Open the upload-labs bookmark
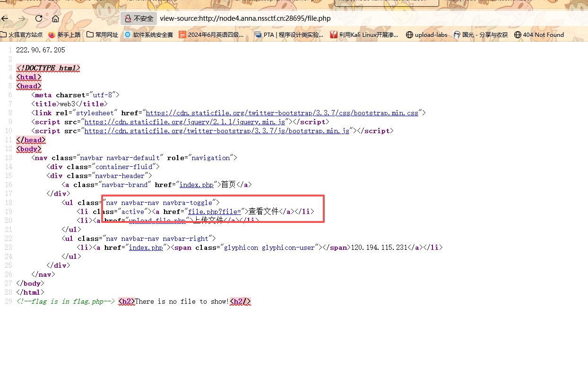The width and height of the screenshot is (588, 392). [x=427, y=34]
